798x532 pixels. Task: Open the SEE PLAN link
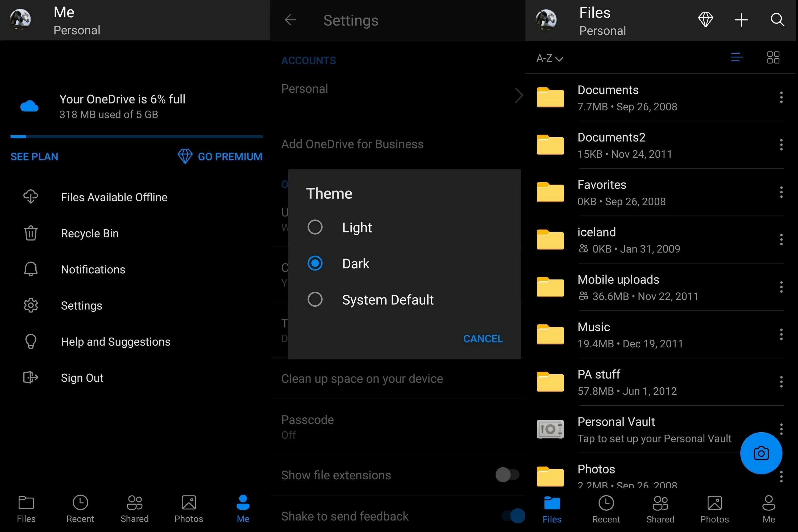34,156
